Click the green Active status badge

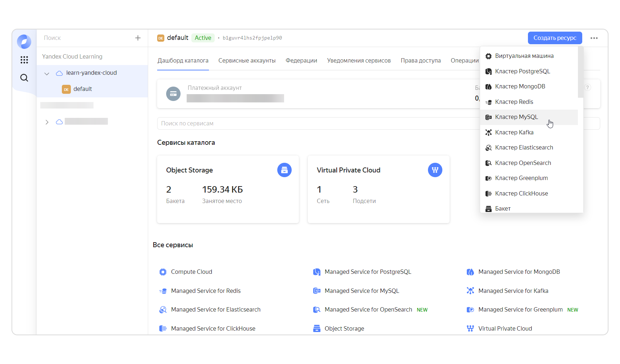203,38
